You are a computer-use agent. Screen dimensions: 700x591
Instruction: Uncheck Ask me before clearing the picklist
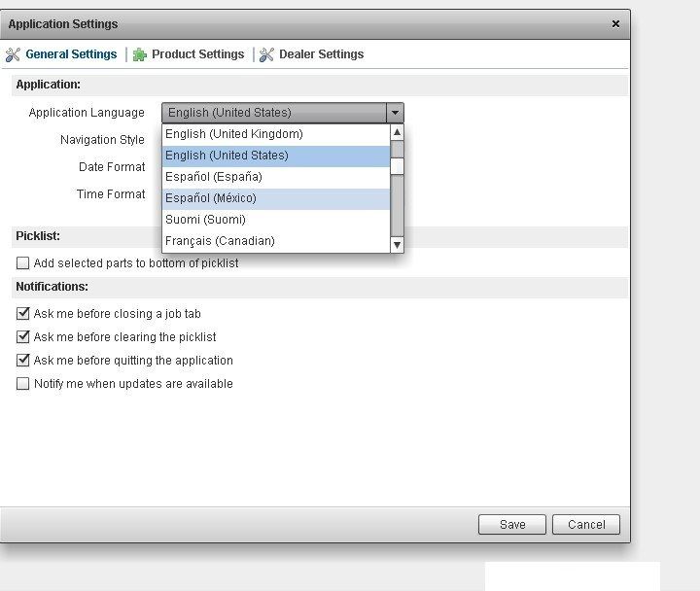click(x=23, y=337)
